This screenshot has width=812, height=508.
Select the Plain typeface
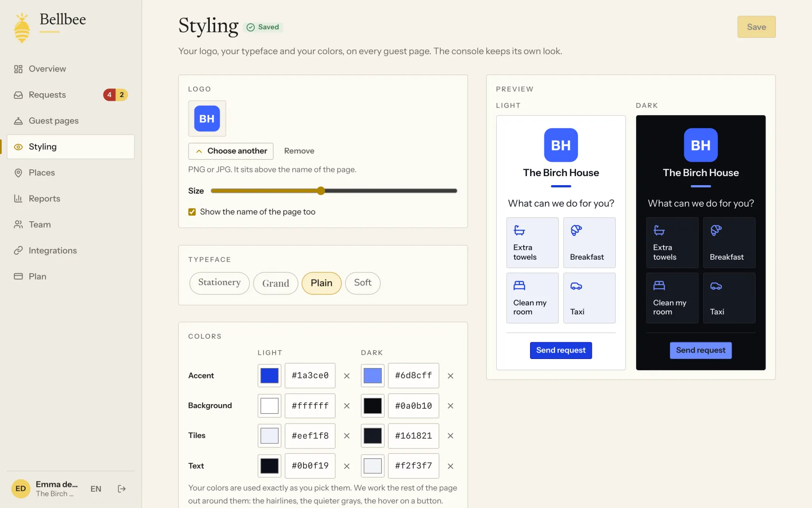(322, 283)
